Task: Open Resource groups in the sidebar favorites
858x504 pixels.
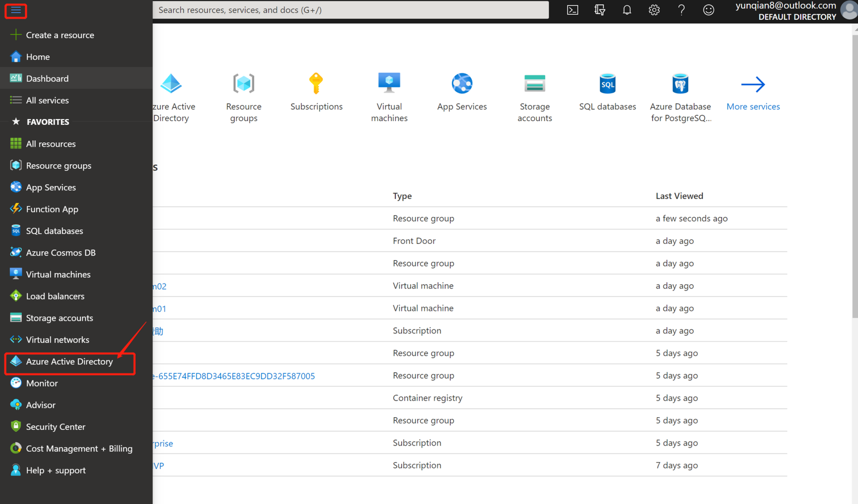Action: 76,166
